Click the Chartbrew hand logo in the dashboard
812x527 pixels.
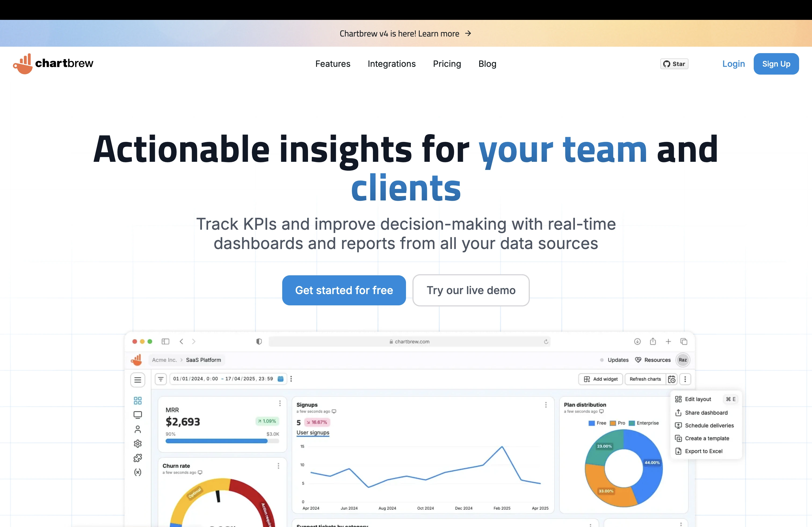[x=136, y=360]
